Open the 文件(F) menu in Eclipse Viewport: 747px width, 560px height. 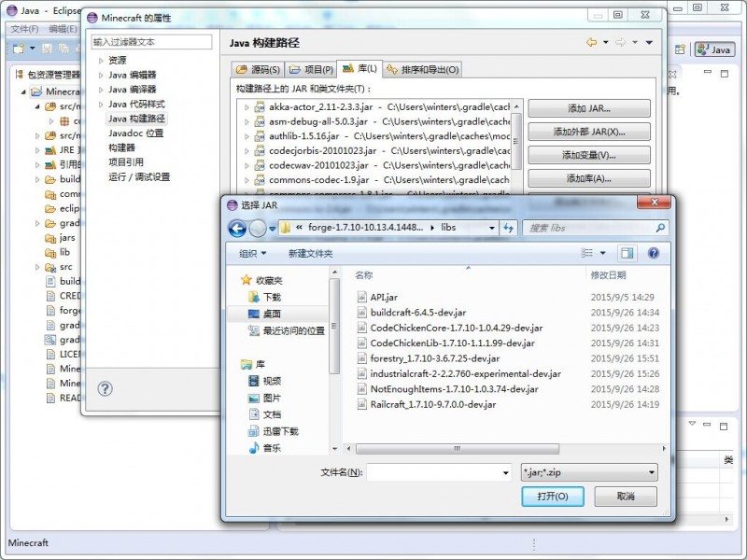click(25, 29)
